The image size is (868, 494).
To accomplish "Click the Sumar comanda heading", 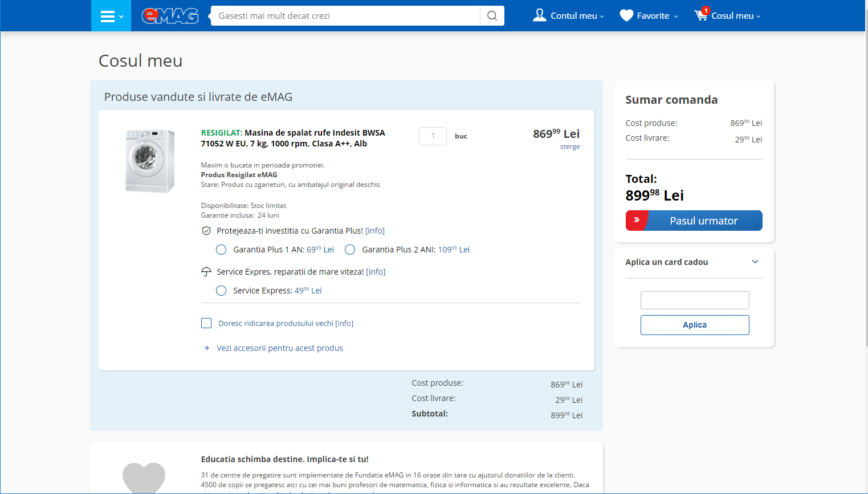I will pos(671,100).
